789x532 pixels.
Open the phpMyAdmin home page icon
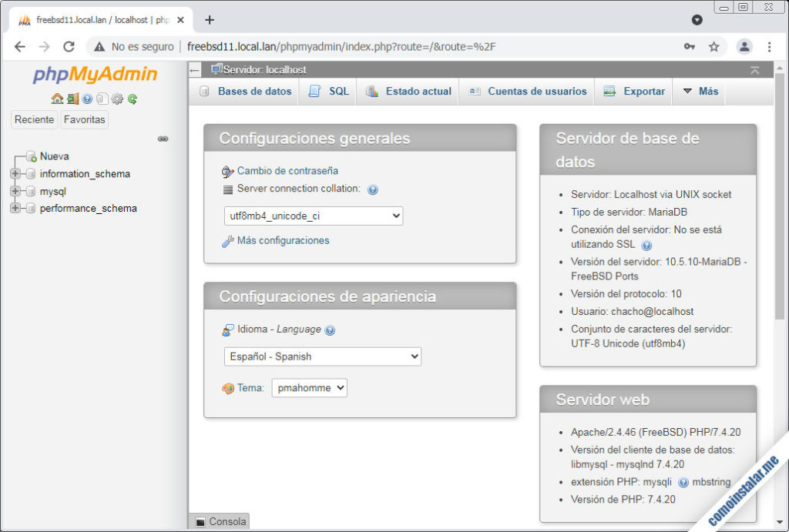57,99
